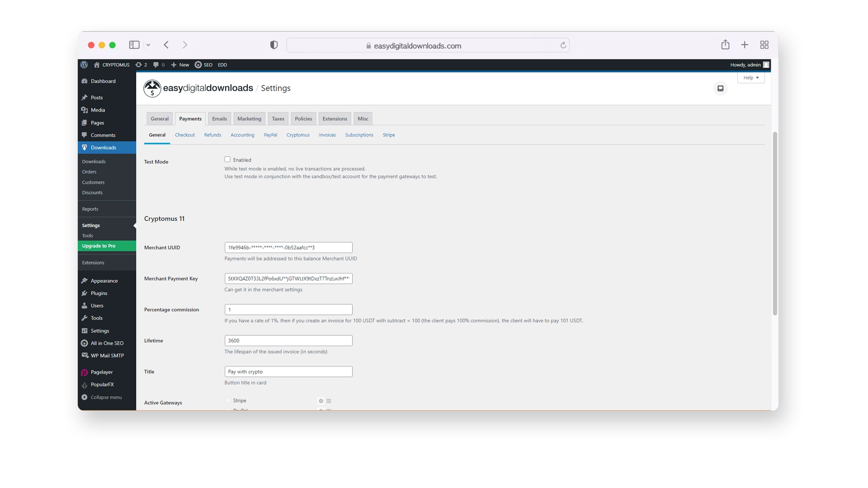The width and height of the screenshot is (868, 488).
Task: Click the WordPress admin menu icon
Action: point(84,64)
